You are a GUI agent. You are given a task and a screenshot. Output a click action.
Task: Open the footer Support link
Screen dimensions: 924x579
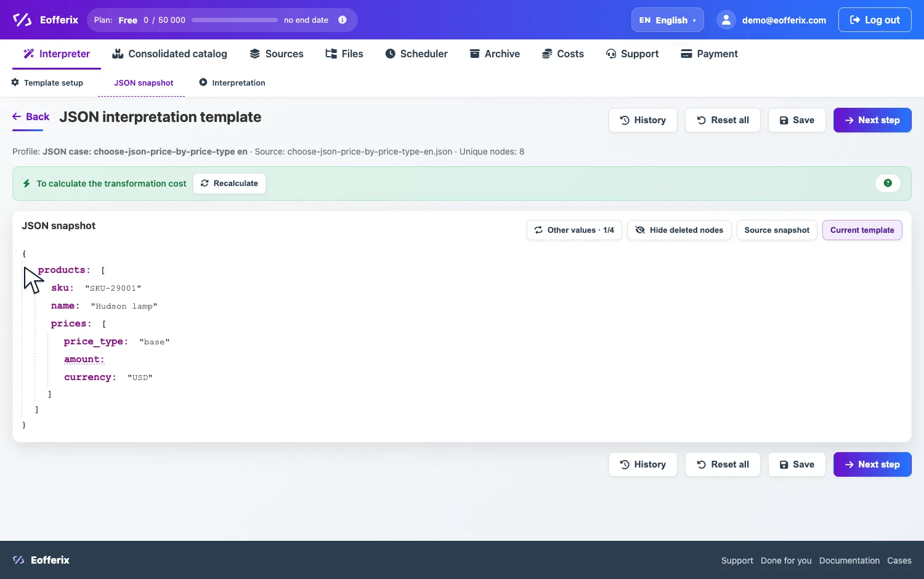(737, 561)
